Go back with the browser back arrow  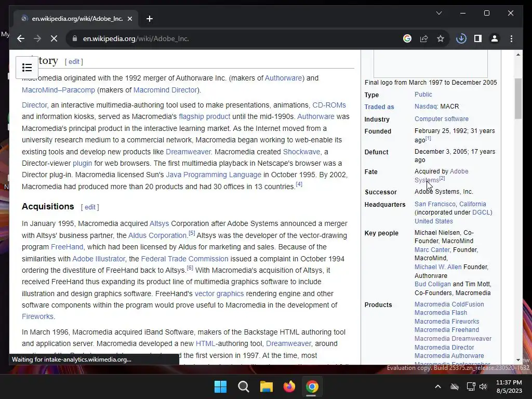(x=21, y=38)
